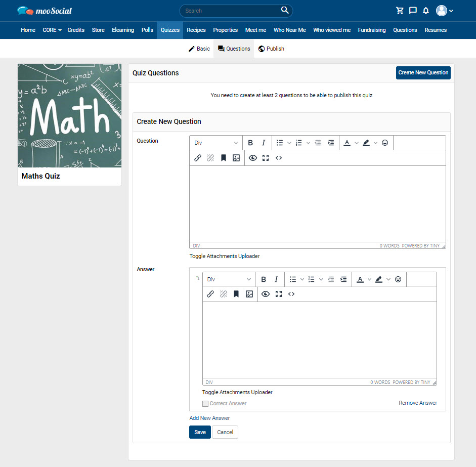Open the Quizzes menu item
The height and width of the screenshot is (467, 476).
point(170,30)
